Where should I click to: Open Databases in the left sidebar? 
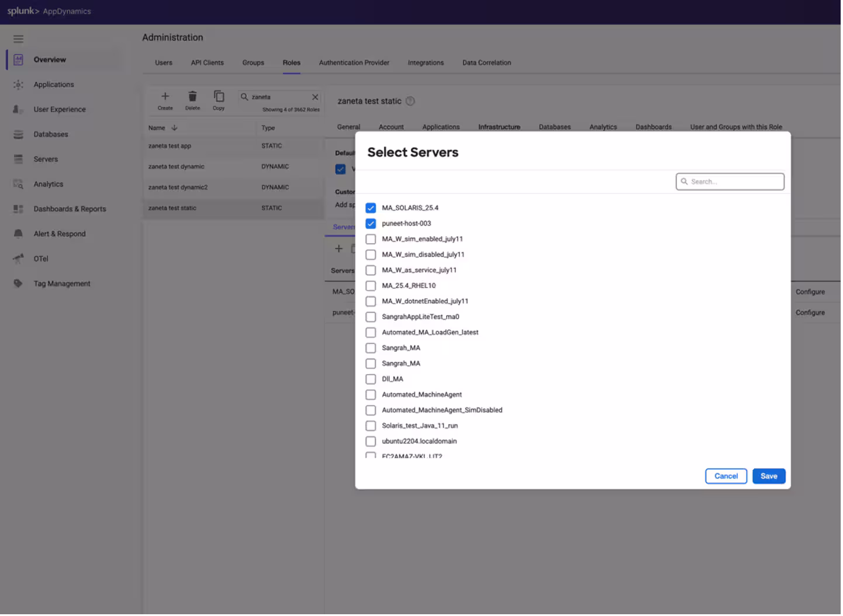tap(50, 134)
